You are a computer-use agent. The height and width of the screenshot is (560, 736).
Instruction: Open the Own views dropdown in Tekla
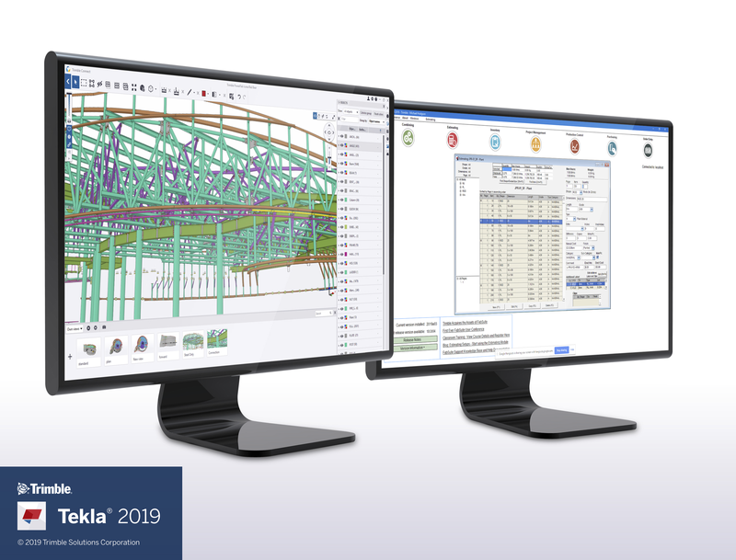(75, 329)
